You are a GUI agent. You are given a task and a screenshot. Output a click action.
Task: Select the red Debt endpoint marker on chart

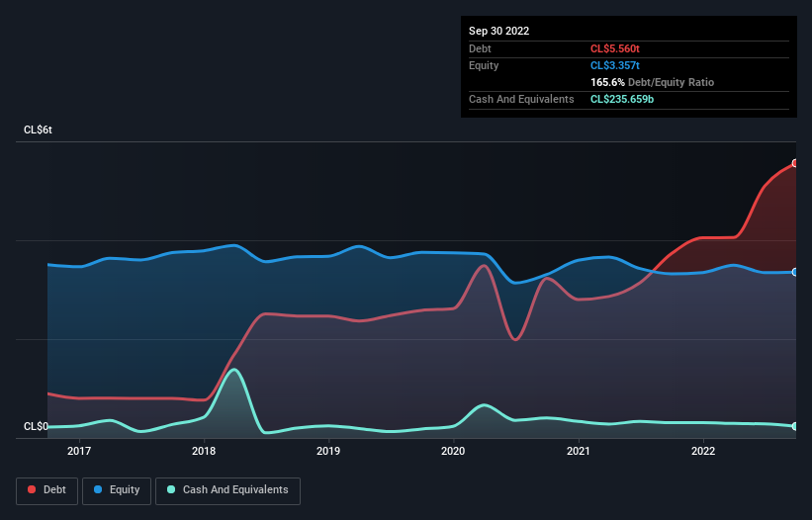tap(795, 163)
